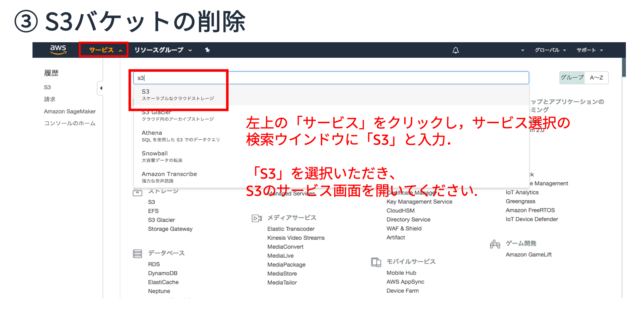Open ElastiCache service
Viewport: 644px width, 309px height.
click(163, 282)
